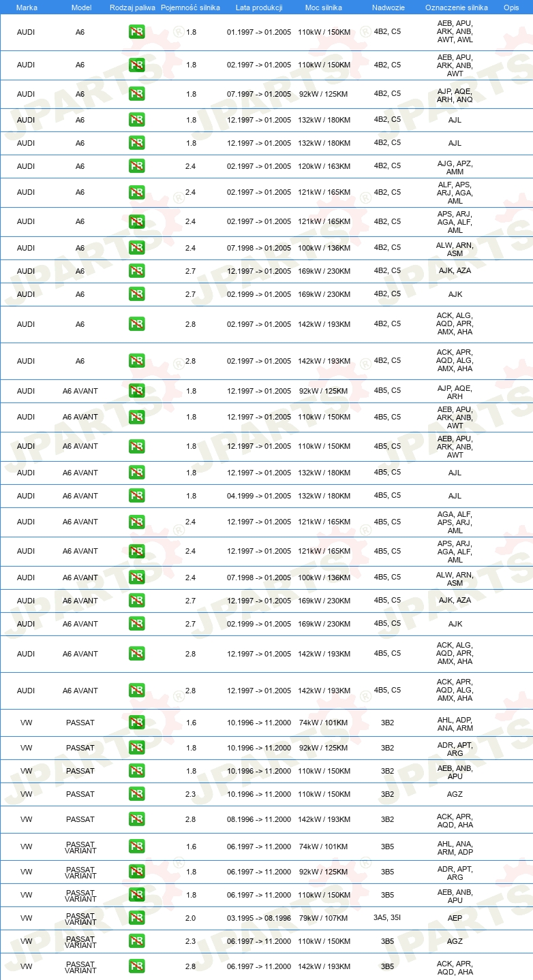Select the "AEP" engine code cell
533x980 pixels.
[455, 918]
